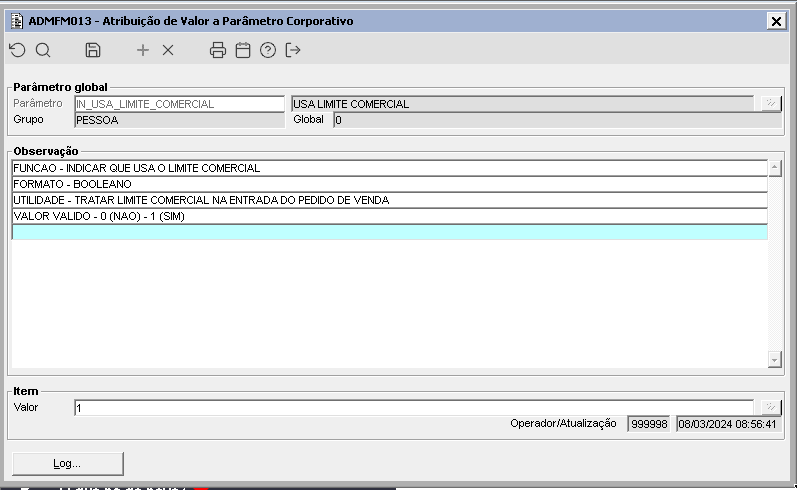Screen dimensions: 797x490
Task: Exit the form via the exit arrow icon
Action: (x=293, y=50)
